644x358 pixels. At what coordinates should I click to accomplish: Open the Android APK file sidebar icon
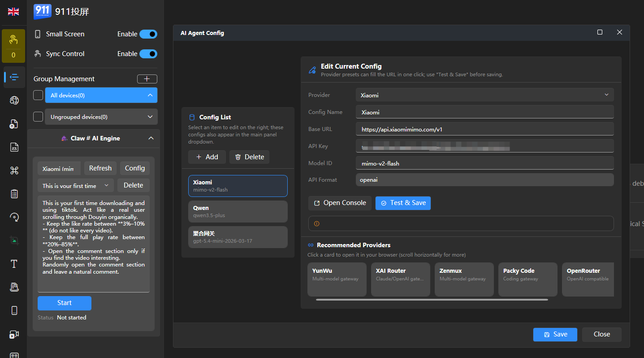(x=14, y=147)
